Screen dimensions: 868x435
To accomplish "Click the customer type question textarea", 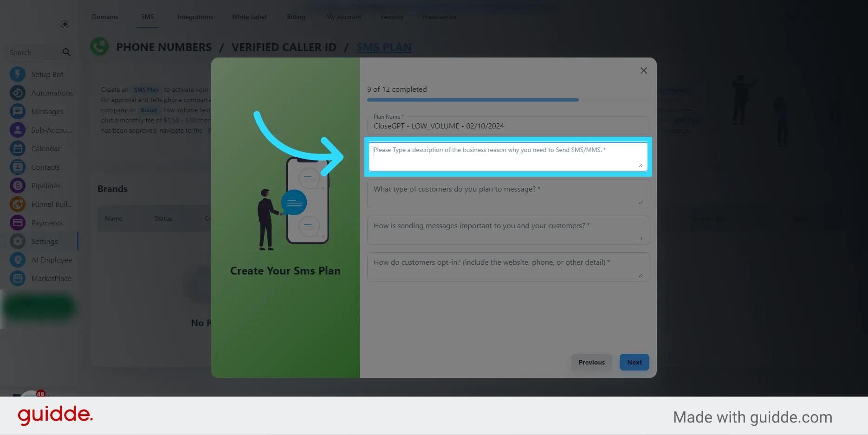I will [x=508, y=193].
